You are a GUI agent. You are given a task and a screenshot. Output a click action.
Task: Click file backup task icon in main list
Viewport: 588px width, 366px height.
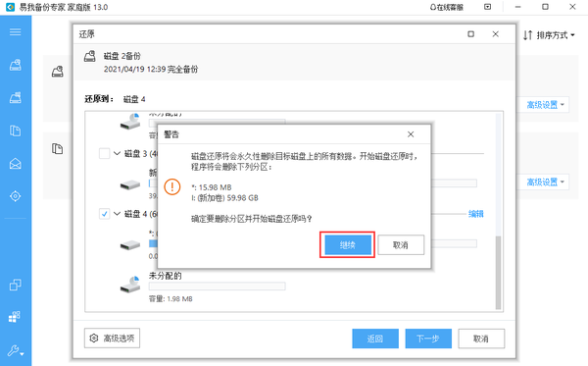58,148
